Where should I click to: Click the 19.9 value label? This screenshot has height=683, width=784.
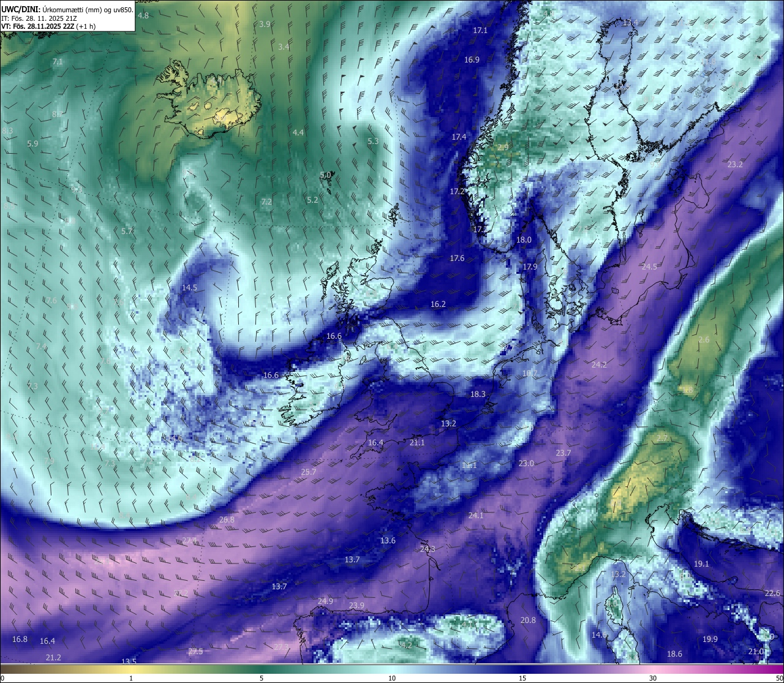(x=710, y=640)
